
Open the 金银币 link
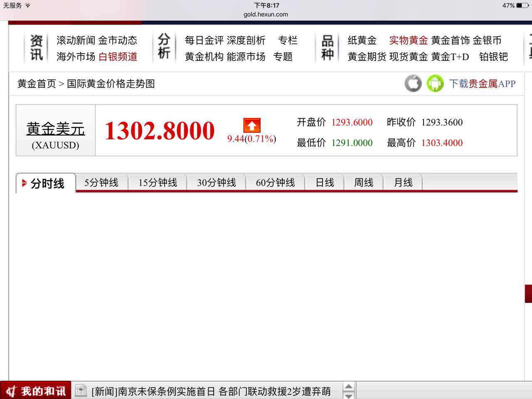click(487, 40)
